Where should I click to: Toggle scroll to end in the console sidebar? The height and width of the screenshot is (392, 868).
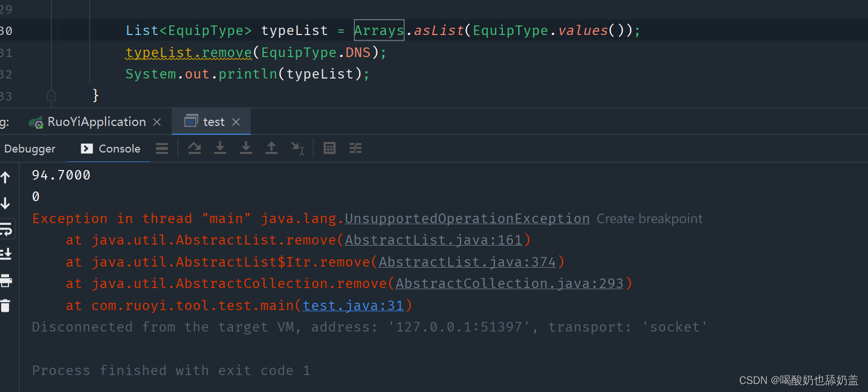7,253
